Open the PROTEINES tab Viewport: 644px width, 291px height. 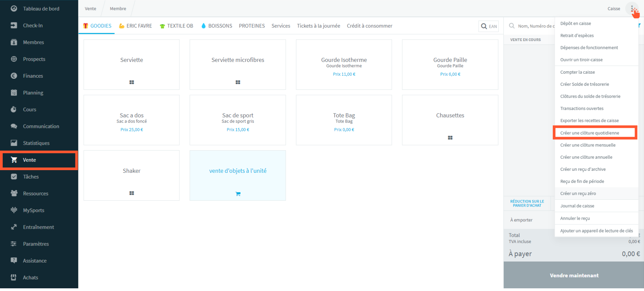[x=252, y=26]
